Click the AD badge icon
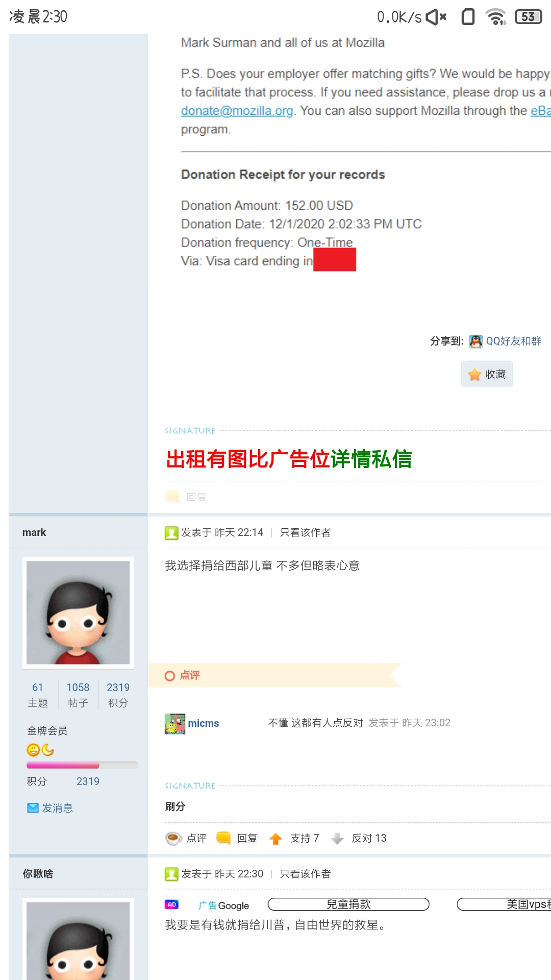The width and height of the screenshot is (551, 980). pos(171,904)
